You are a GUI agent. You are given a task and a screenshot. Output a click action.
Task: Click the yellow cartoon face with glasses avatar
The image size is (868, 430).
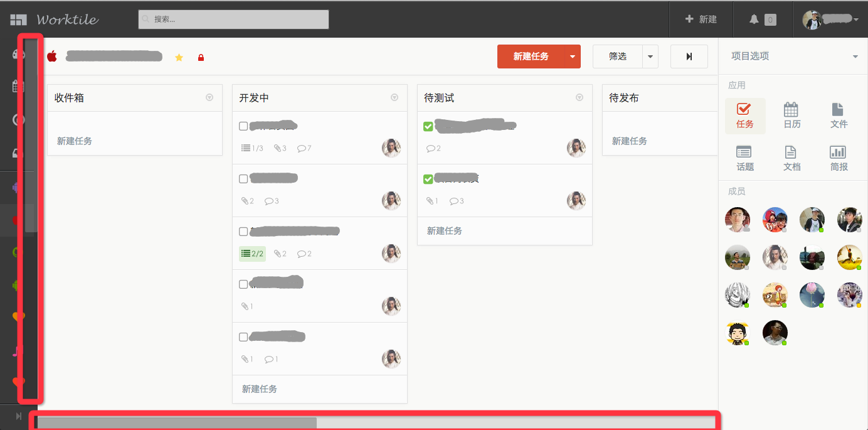(738, 333)
